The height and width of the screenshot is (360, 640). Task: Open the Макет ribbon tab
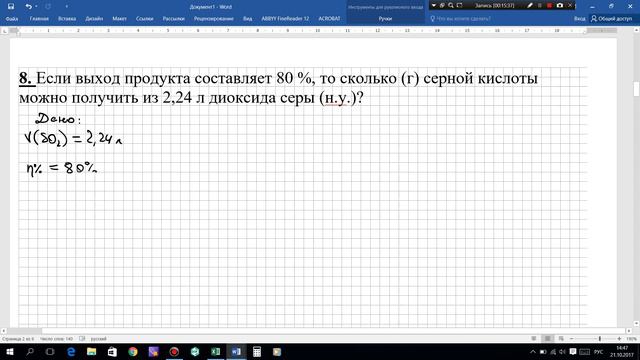click(120, 19)
